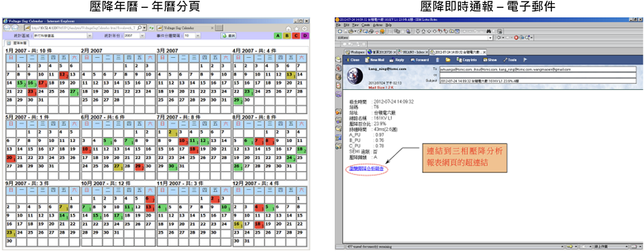This screenshot has height=251, width=644.
Task: Click red June 10 2007 event cell
Action: point(86,149)
